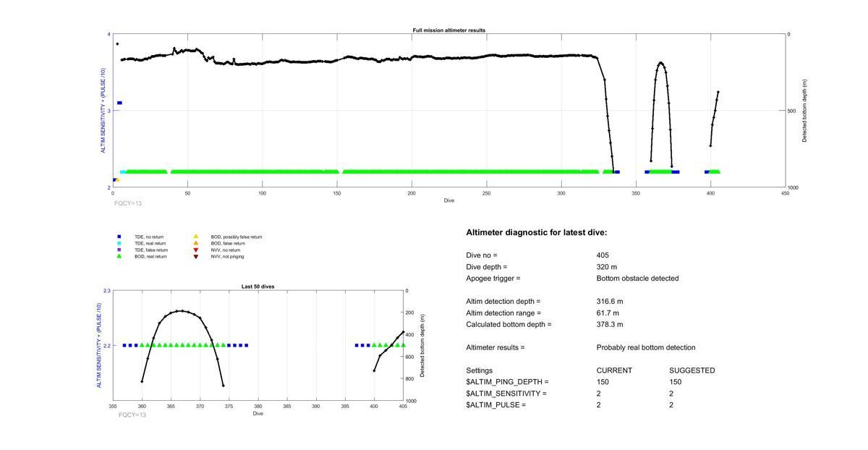Click the cyan square 'TDE, real return' legend marker
868x450 pixels.
pos(119,243)
